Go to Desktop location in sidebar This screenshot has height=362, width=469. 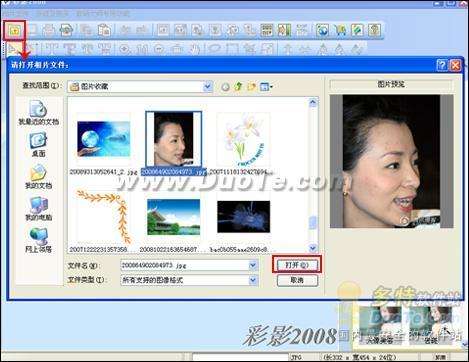pyautogui.click(x=38, y=144)
